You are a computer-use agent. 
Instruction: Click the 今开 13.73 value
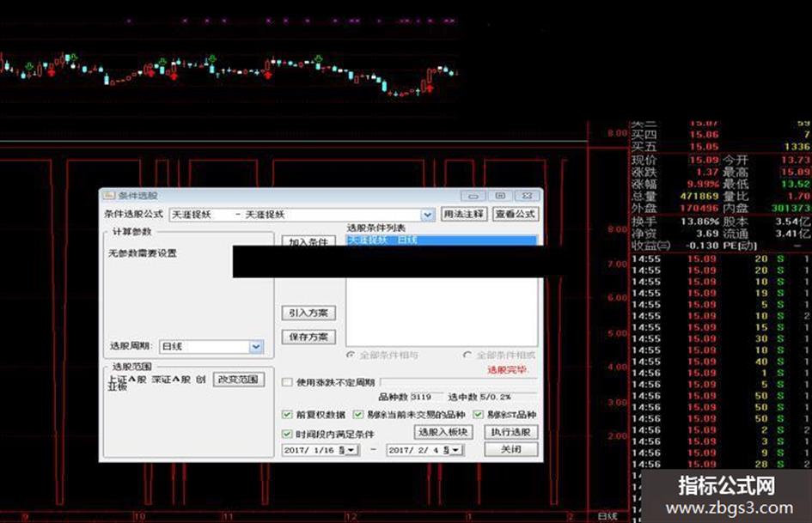pyautogui.click(x=796, y=160)
